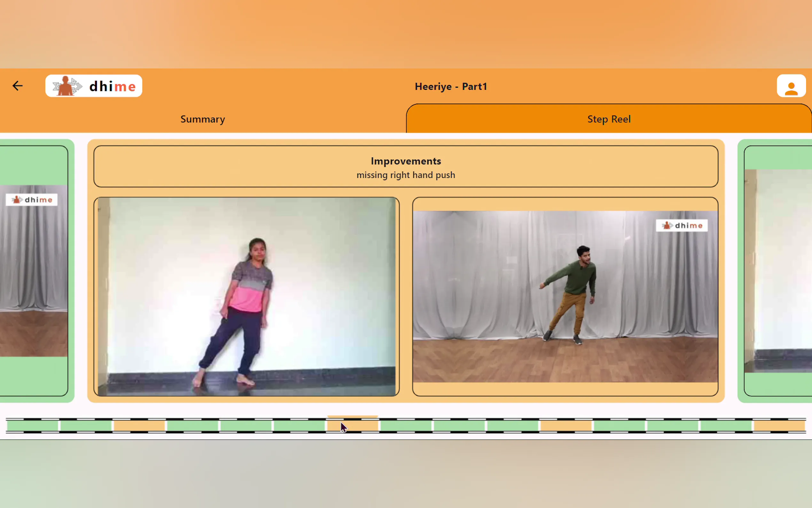812x508 pixels.
Task: Jump to the last orange timeline segment
Action: 779,426
